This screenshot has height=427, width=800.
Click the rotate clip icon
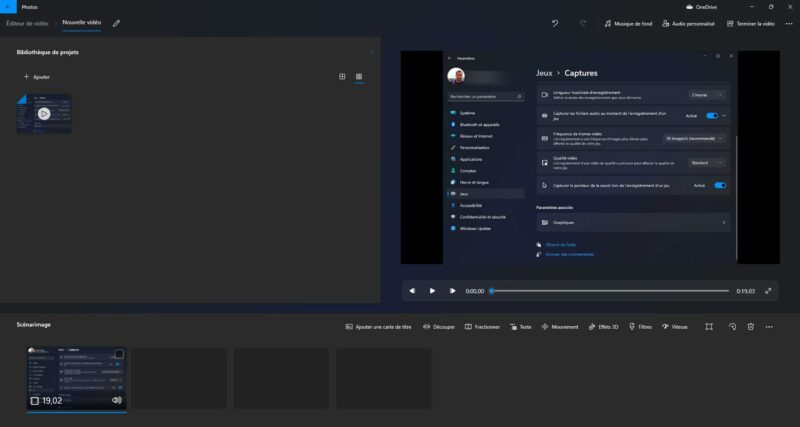click(732, 327)
